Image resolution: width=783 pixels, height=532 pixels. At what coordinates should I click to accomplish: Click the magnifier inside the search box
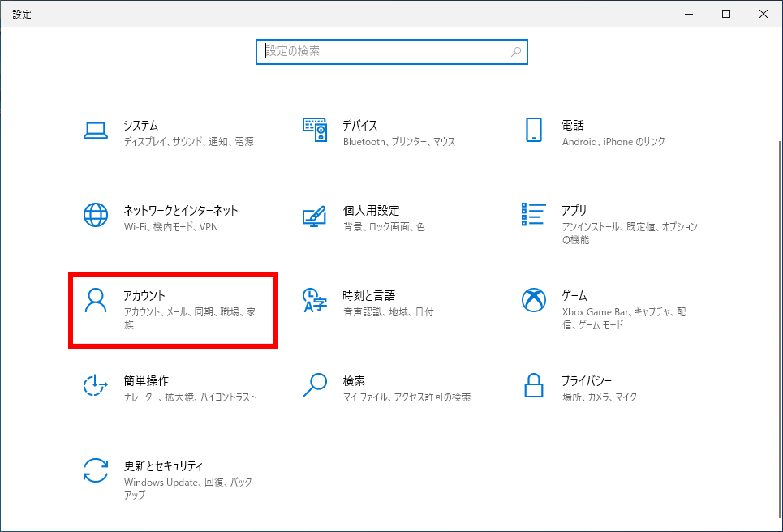point(515,51)
